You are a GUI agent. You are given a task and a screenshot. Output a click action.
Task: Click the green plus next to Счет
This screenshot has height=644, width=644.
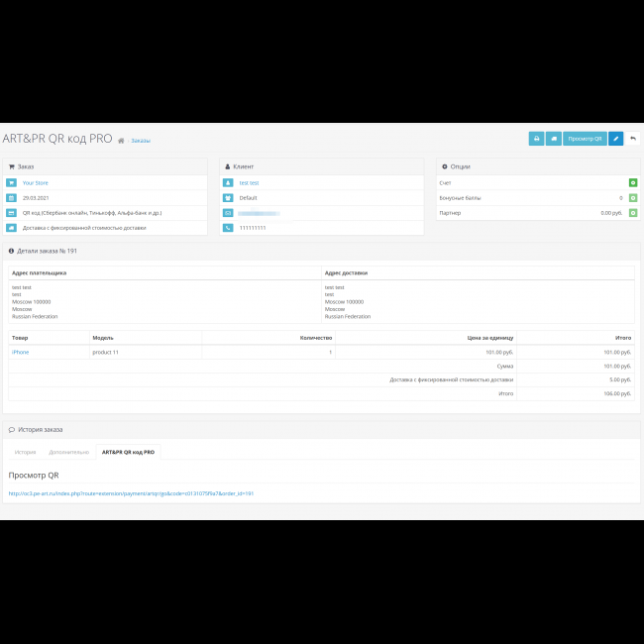point(633,182)
